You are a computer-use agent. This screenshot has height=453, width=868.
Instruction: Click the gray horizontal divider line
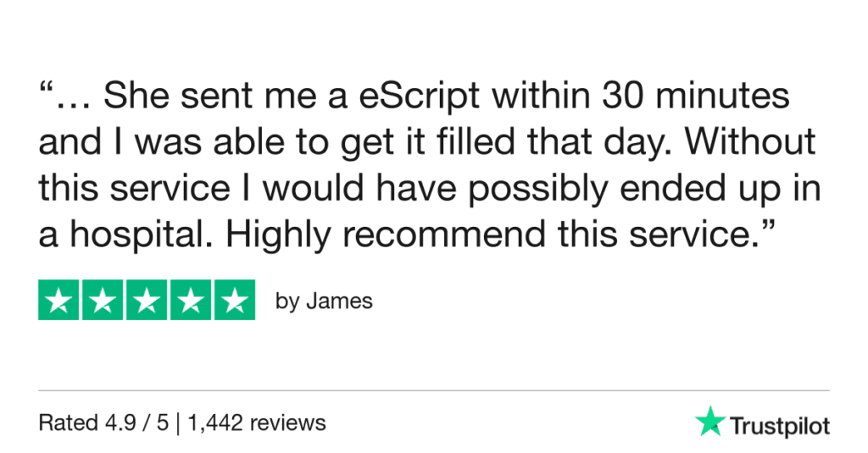tap(434, 391)
